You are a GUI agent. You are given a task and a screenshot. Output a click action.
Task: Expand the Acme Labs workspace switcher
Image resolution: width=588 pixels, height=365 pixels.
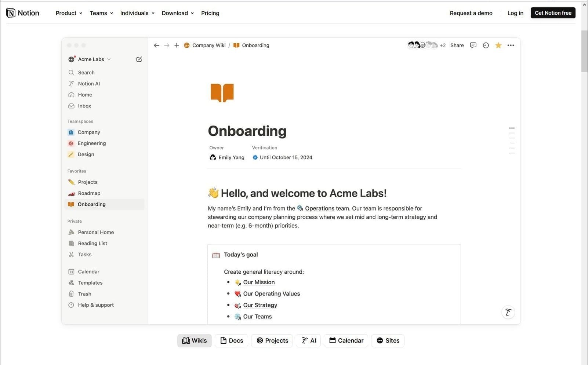tap(90, 59)
